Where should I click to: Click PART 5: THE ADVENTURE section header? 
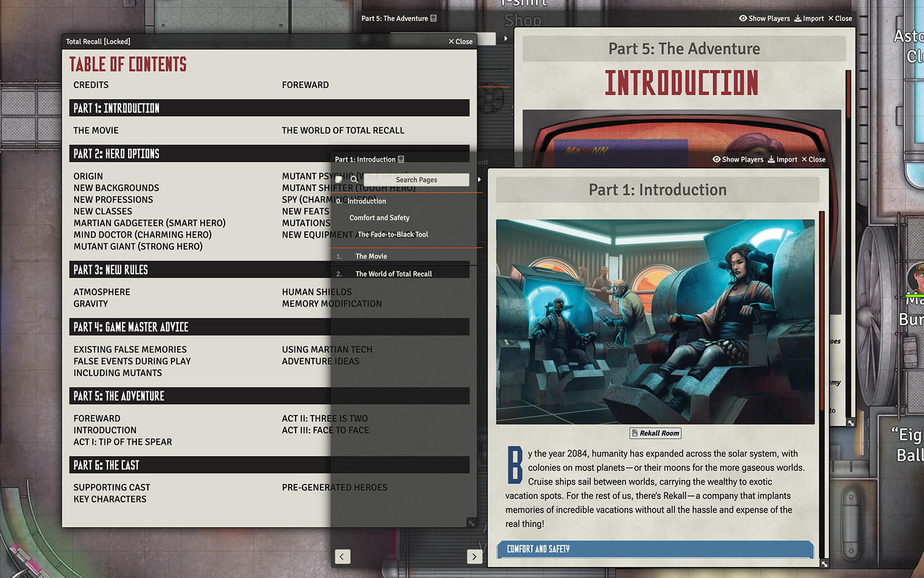pos(269,396)
